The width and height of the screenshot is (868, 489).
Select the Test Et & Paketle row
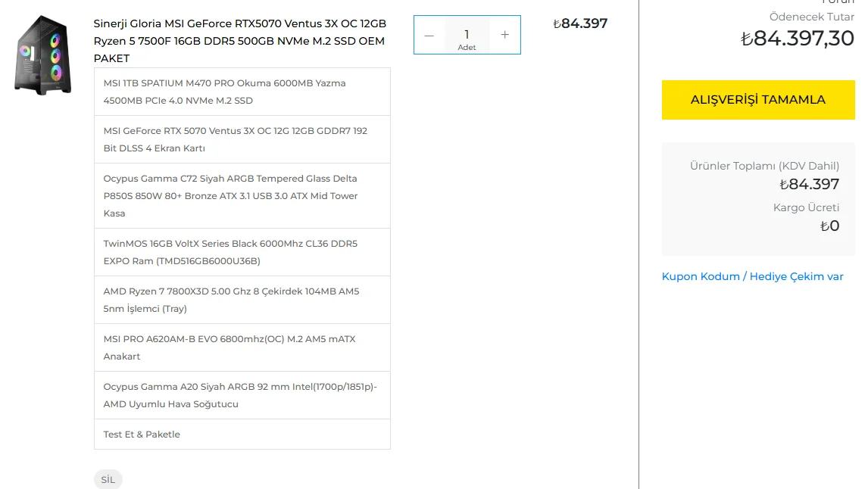(242, 434)
